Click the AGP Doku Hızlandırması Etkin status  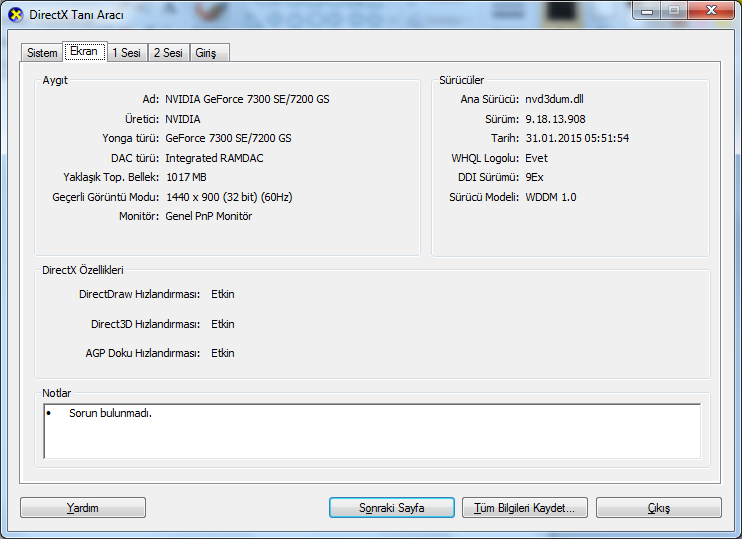223,353
